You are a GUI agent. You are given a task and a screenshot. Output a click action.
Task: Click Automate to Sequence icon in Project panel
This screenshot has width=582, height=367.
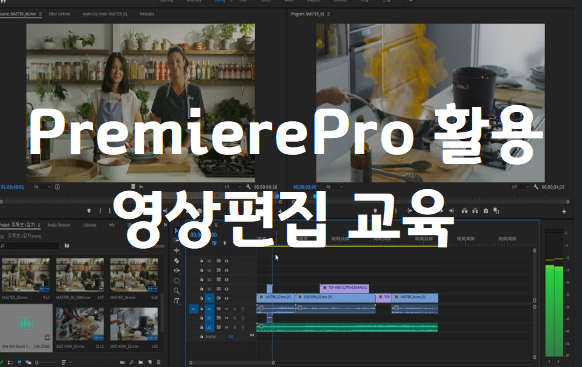click(122, 362)
